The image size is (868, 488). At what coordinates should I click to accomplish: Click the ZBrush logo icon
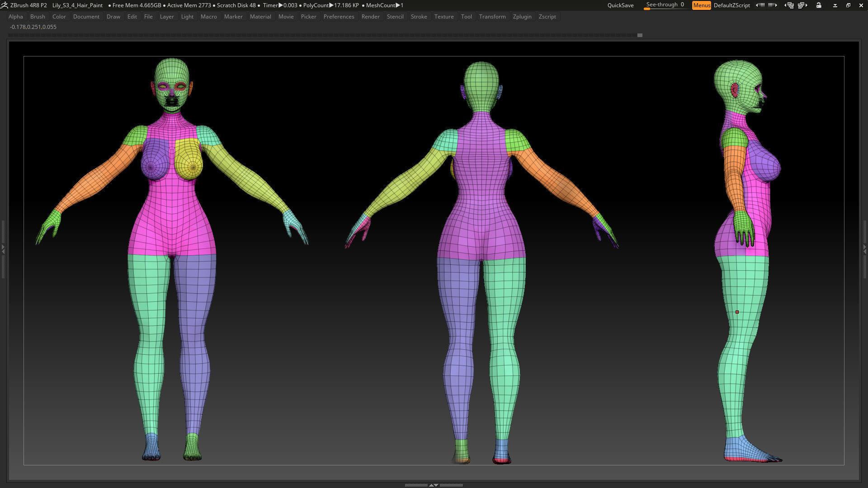point(5,5)
